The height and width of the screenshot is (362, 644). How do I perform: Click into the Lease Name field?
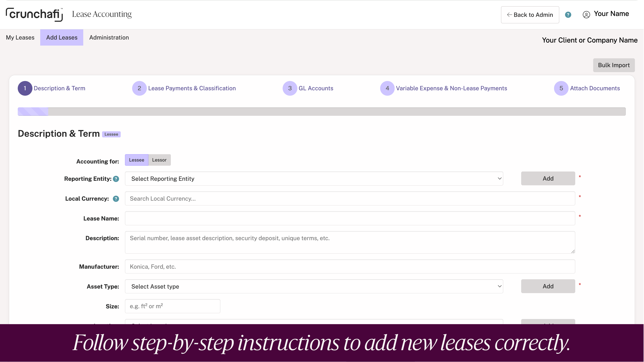350,218
